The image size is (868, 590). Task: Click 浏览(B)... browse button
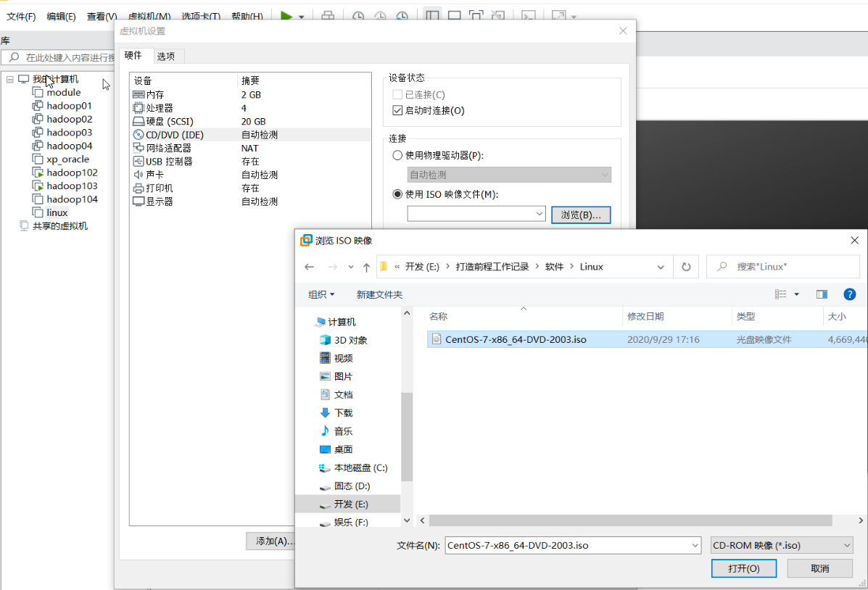(581, 215)
